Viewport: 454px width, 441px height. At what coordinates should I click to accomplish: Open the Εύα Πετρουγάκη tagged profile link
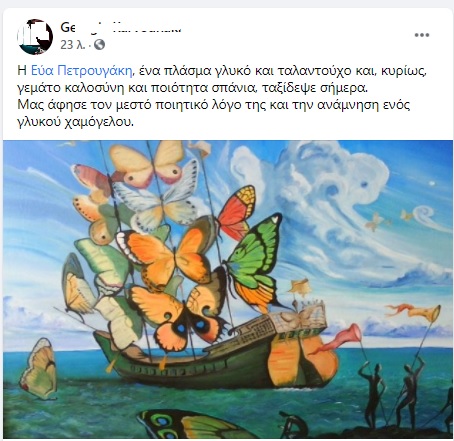(x=82, y=71)
